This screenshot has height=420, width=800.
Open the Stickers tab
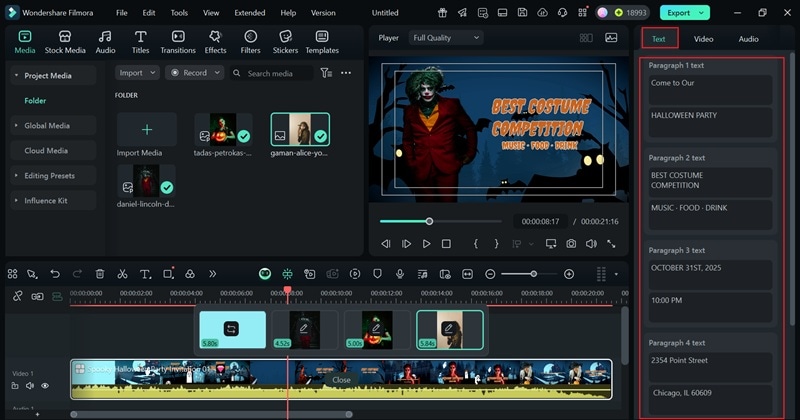(285, 42)
